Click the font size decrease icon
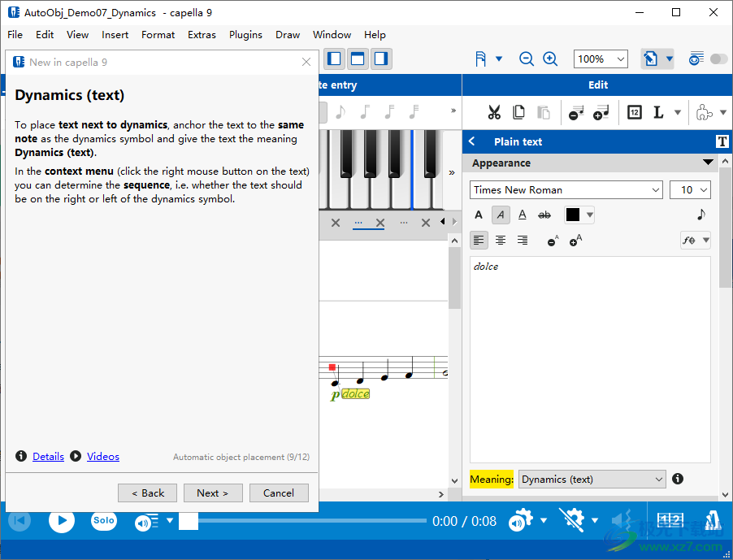This screenshot has height=560, width=733. click(553, 241)
